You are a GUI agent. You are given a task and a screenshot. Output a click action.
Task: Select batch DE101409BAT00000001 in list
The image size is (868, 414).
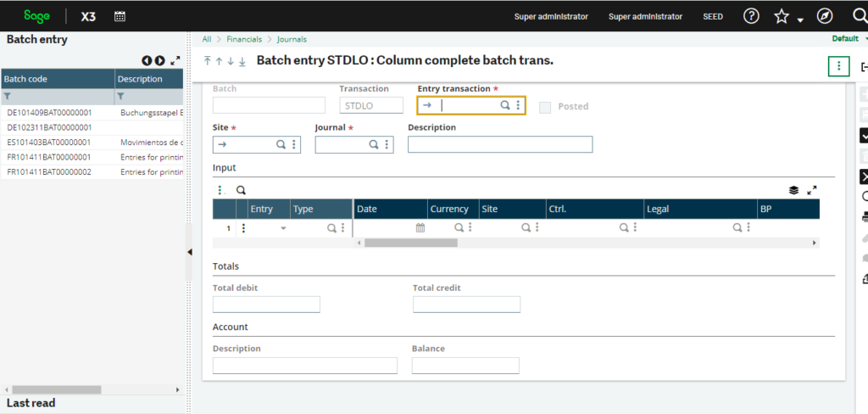tap(48, 112)
